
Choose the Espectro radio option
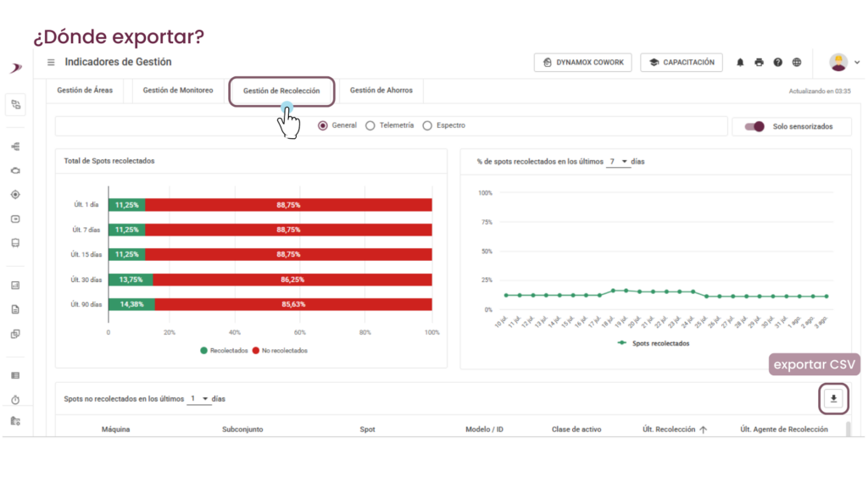pos(427,125)
